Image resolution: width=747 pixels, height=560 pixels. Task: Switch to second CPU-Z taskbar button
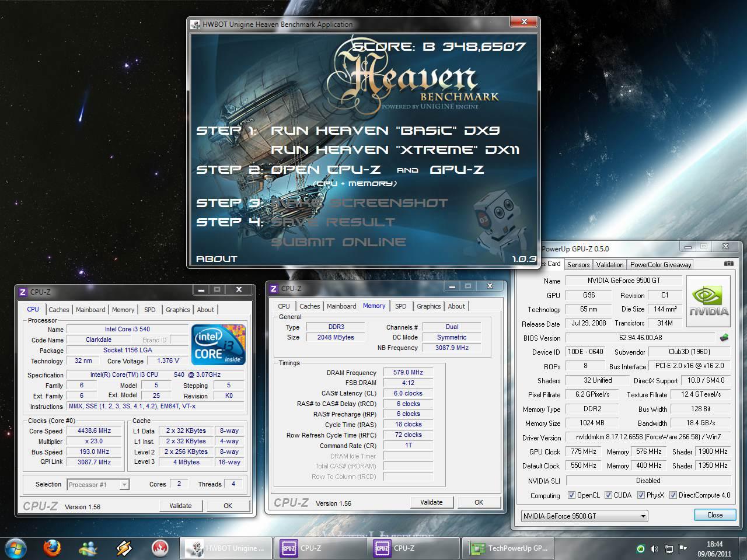click(414, 548)
